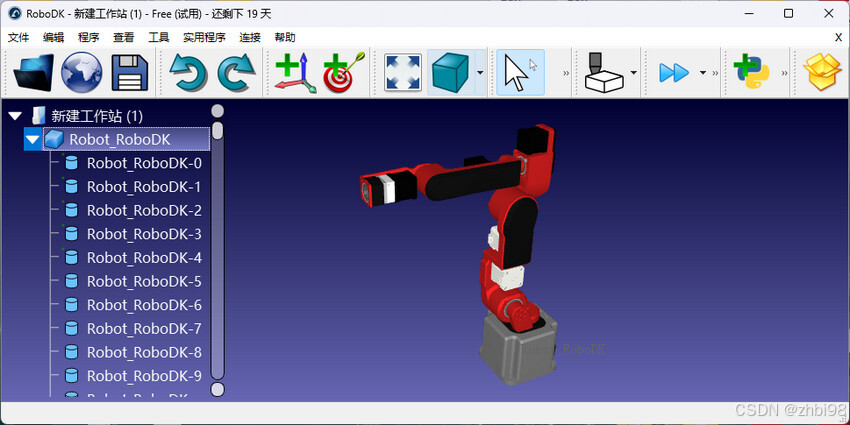Image resolution: width=850 pixels, height=425 pixels.
Task: Open the 程序 menu
Action: 89,37
